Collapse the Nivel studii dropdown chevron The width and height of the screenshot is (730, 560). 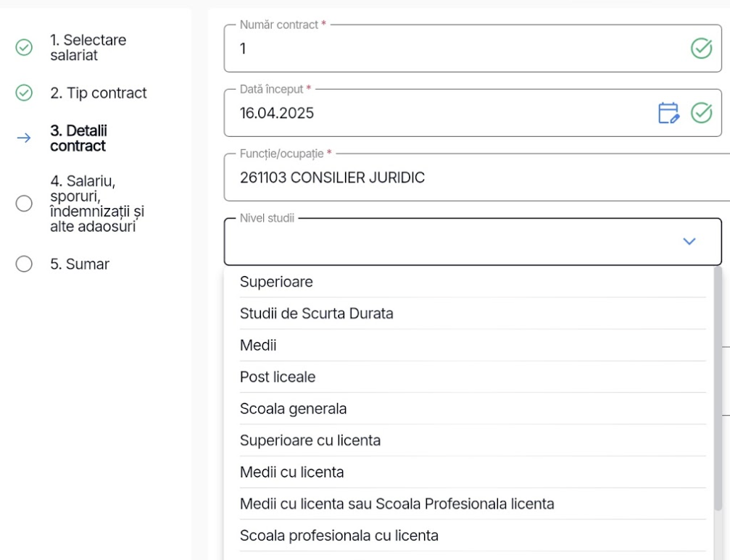click(689, 241)
